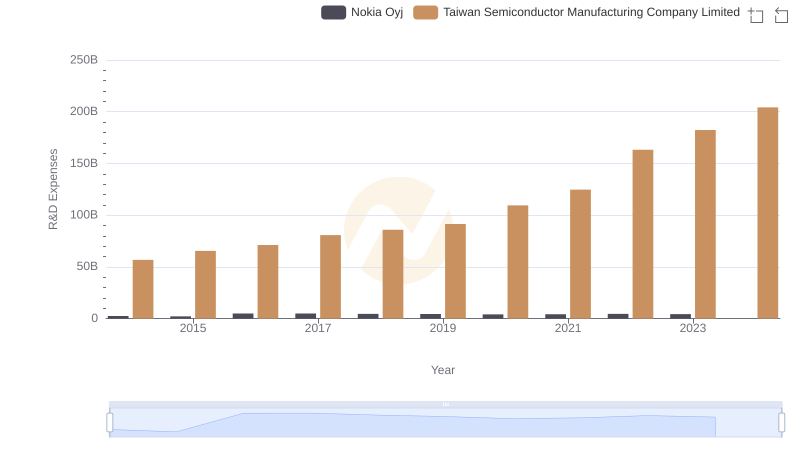
Task: Click right handle of range slider
Action: (x=782, y=423)
